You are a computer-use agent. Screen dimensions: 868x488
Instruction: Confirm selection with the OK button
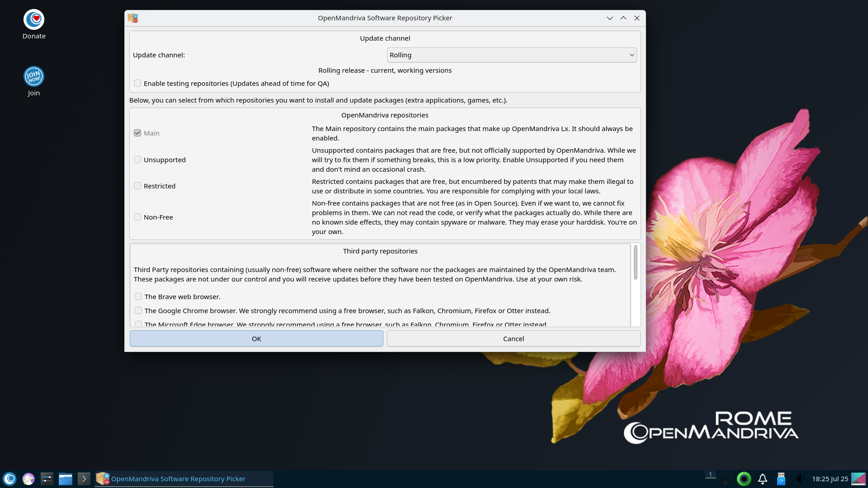pyautogui.click(x=256, y=338)
